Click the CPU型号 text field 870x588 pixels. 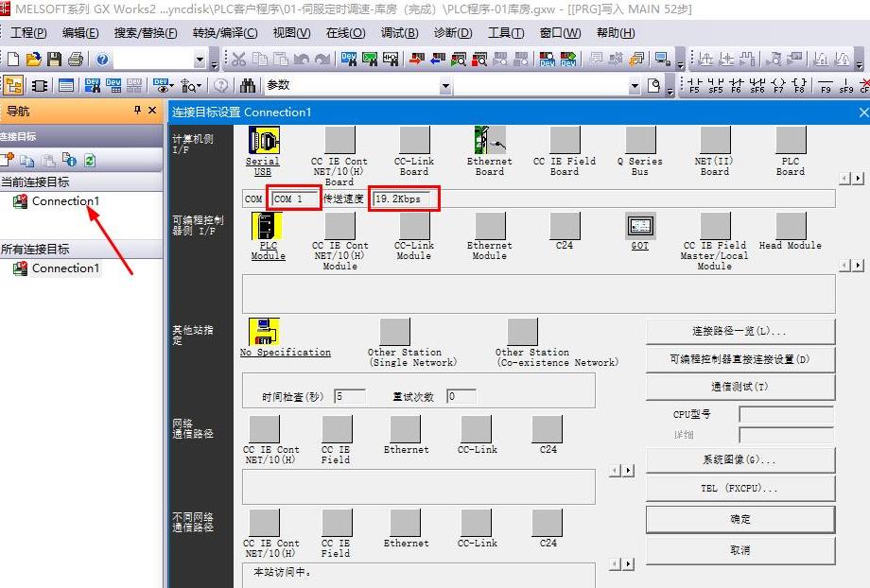(786, 414)
